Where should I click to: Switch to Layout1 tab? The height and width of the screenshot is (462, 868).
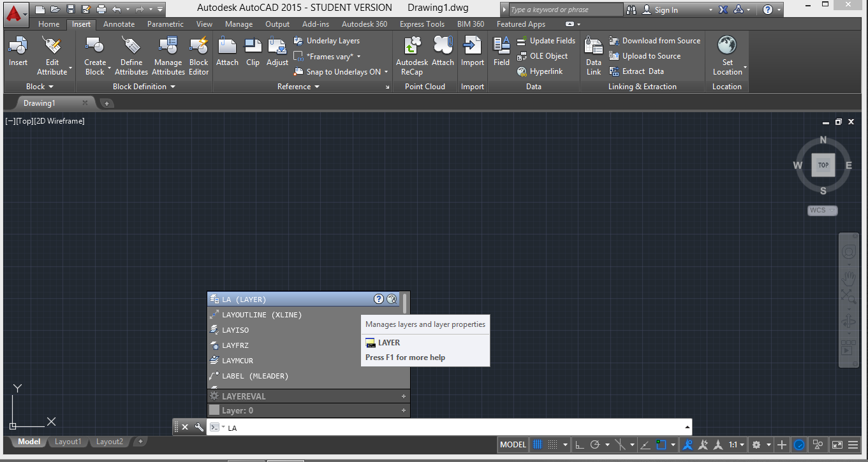point(68,442)
